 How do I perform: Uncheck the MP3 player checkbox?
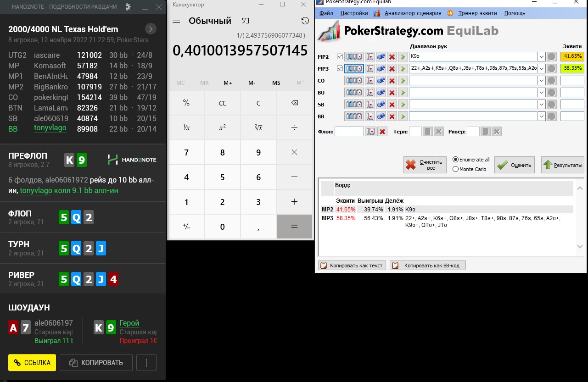pos(340,69)
